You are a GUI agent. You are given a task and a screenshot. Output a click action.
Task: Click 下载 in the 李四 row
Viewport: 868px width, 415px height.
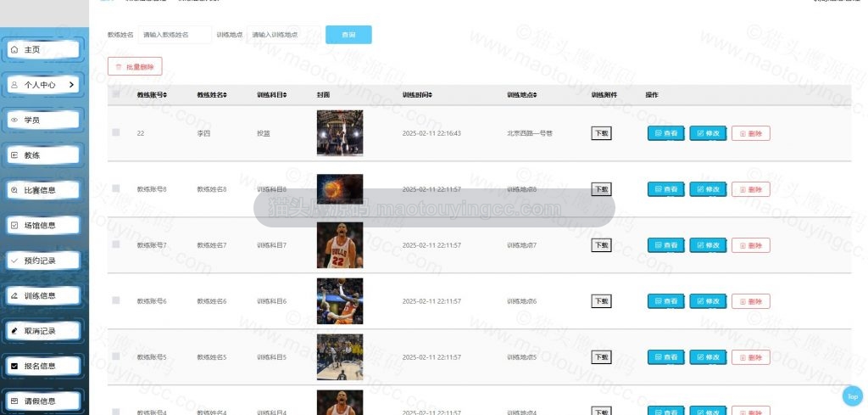pyautogui.click(x=601, y=133)
